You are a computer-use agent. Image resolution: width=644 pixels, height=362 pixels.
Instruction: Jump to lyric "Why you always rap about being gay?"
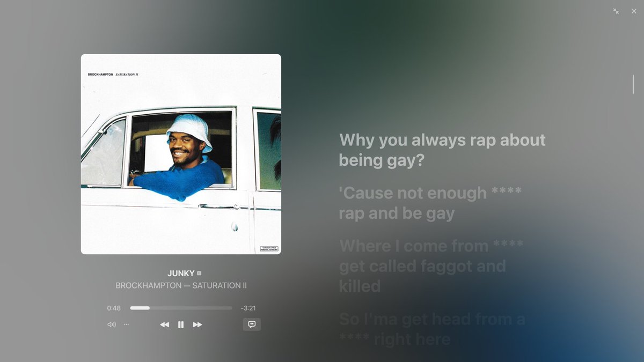tap(443, 150)
